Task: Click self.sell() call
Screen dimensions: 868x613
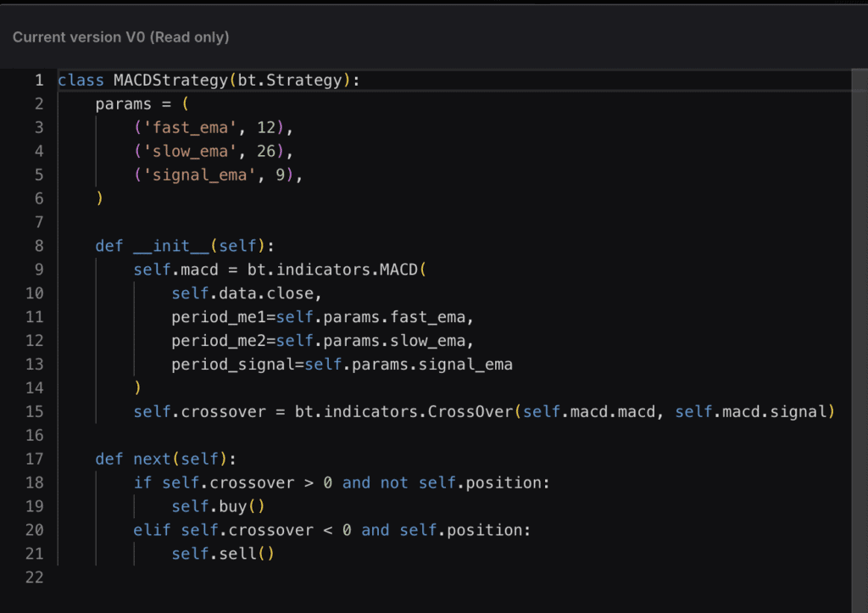Action: [x=223, y=554]
